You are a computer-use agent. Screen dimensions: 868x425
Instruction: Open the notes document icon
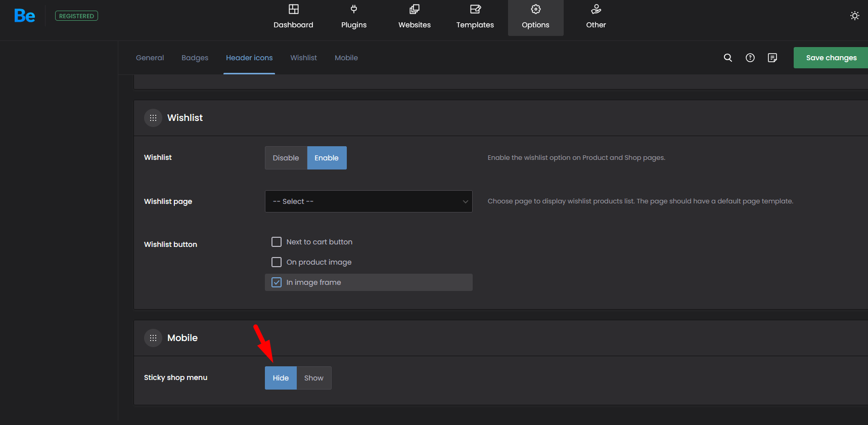772,58
